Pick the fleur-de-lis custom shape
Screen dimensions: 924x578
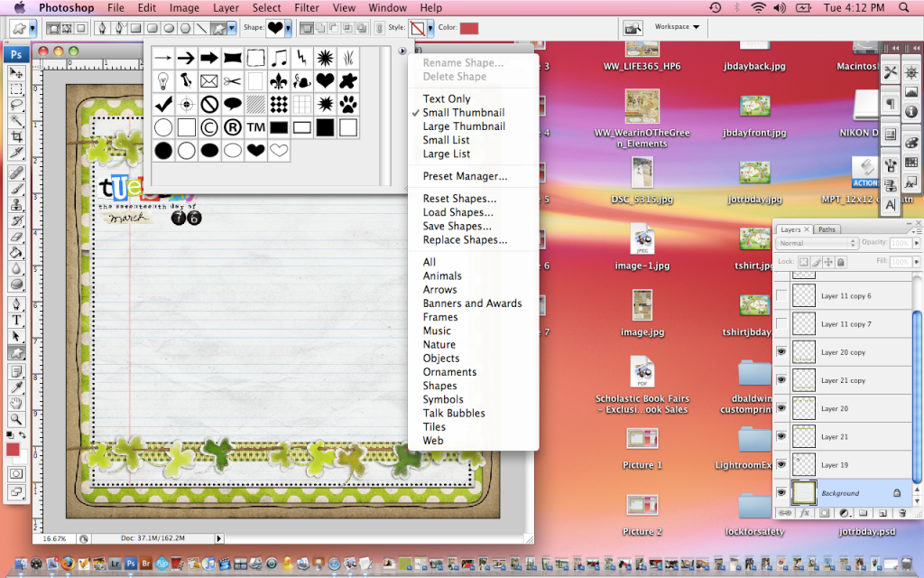pos(279,80)
